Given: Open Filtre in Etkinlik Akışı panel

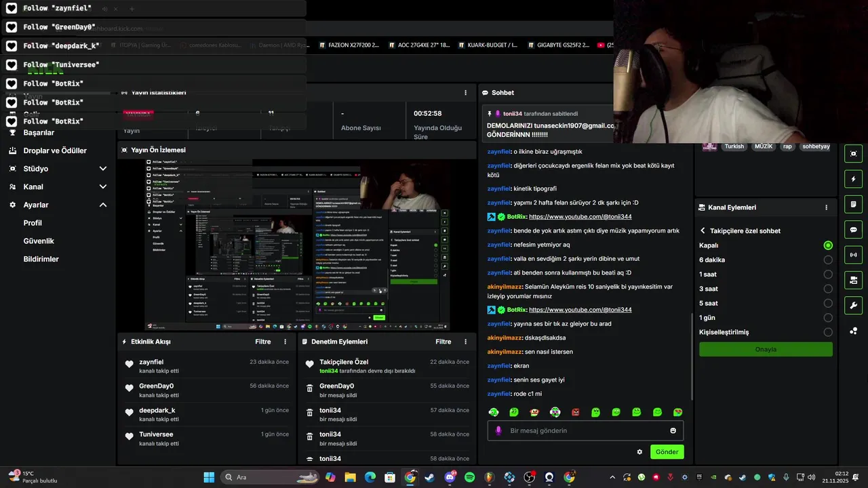Looking at the screenshot, I should point(263,342).
